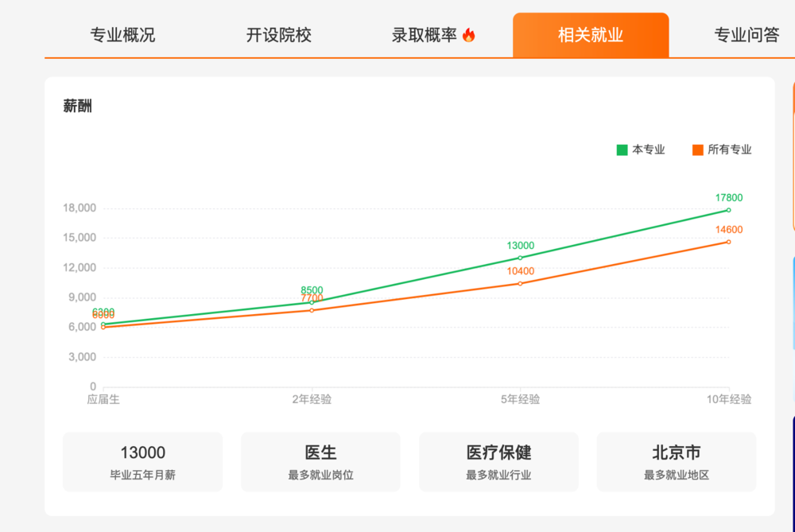Open the 医生 最多就业岗位 card
Screen dimensions: 795x532
320,462
